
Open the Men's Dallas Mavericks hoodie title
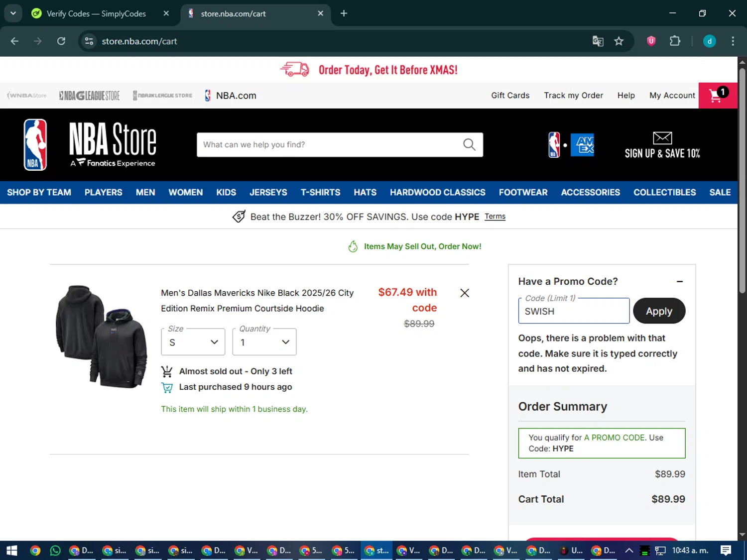click(257, 301)
